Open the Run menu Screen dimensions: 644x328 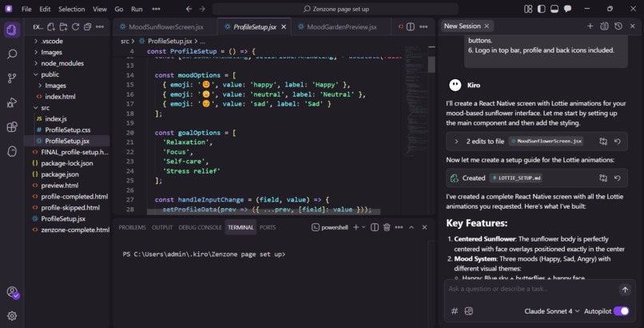[137, 9]
